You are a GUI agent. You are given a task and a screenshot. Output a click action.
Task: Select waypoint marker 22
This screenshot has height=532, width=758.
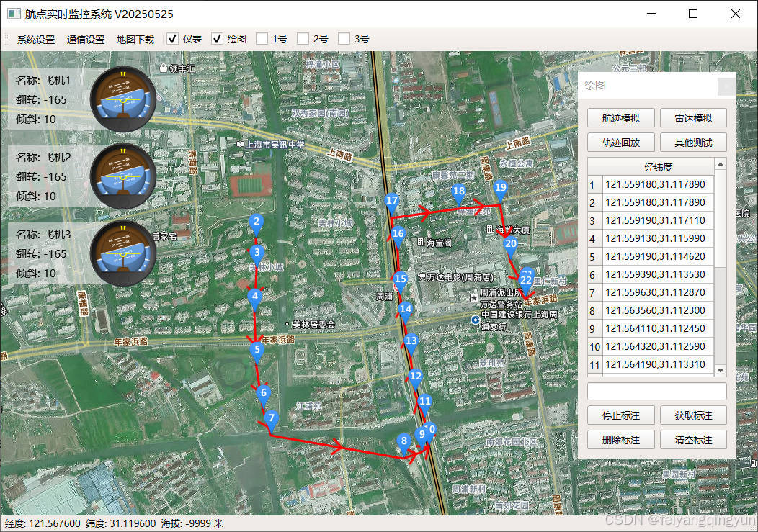[525, 283]
